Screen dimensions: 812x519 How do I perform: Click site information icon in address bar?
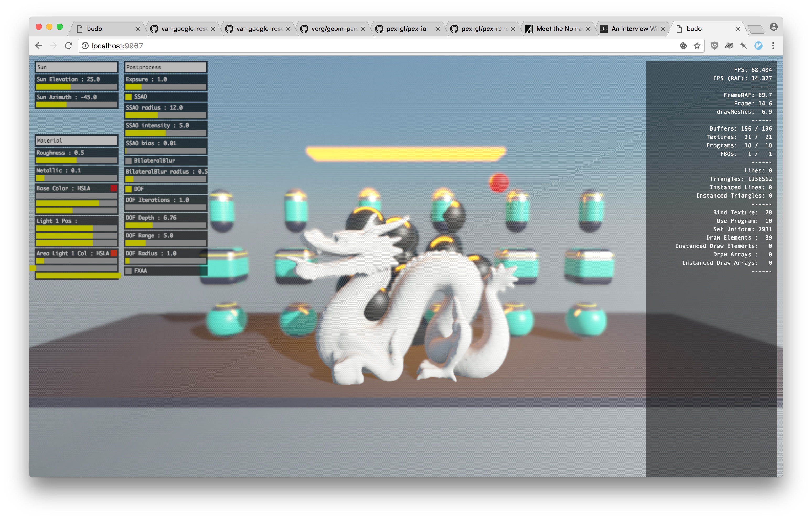(85, 46)
